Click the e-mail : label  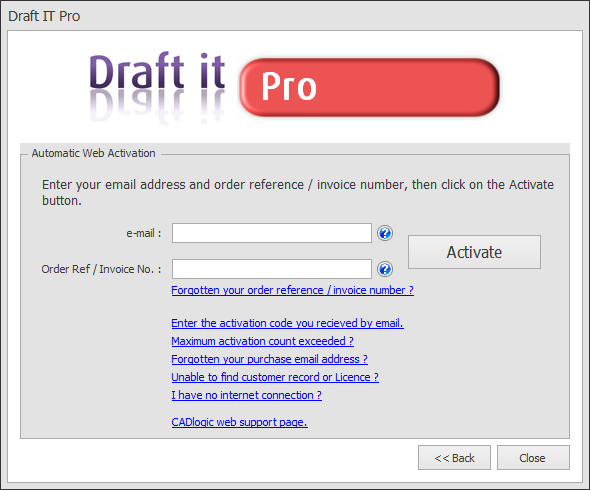pos(144,233)
